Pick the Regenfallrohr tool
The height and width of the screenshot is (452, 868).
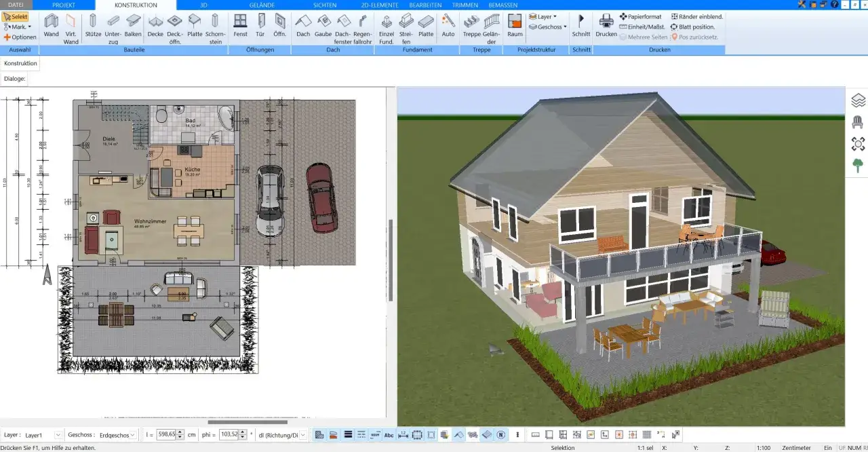pos(363,28)
